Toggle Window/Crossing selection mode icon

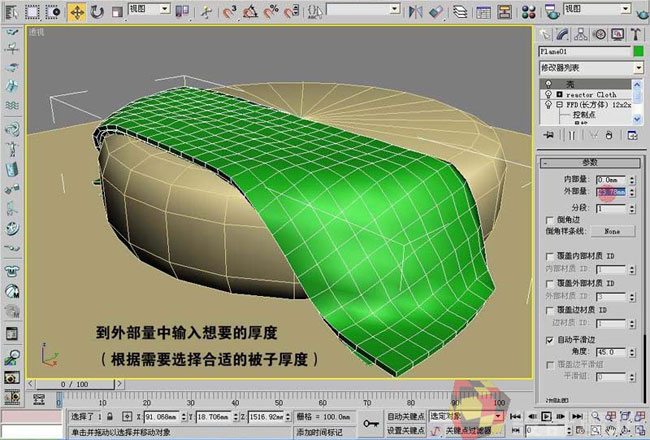click(53, 12)
